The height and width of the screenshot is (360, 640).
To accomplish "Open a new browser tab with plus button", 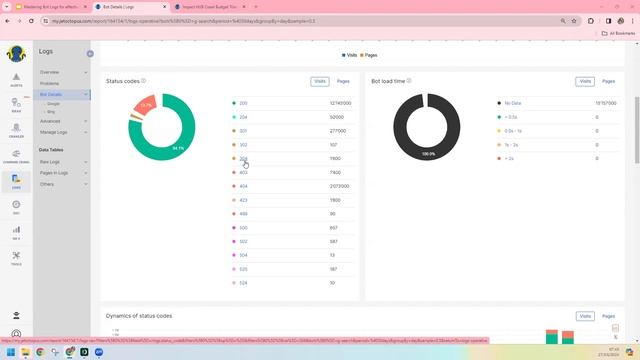I will (x=256, y=7).
